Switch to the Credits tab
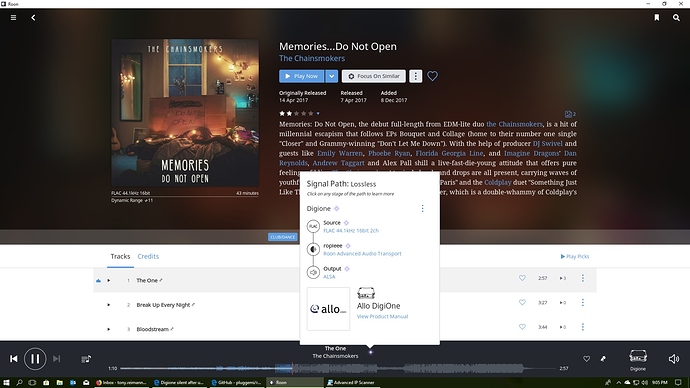 point(148,256)
